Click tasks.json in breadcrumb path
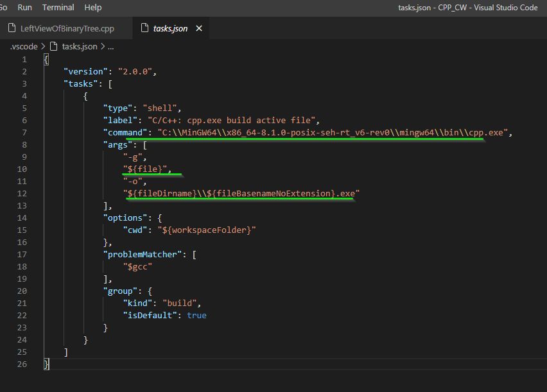The height and width of the screenshot is (392, 547). 80,46
